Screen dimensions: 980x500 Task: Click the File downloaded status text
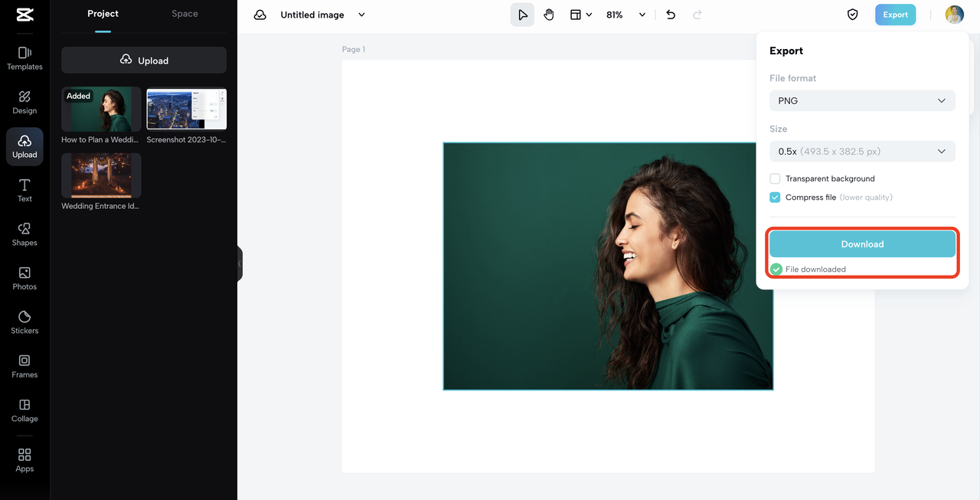coord(815,269)
